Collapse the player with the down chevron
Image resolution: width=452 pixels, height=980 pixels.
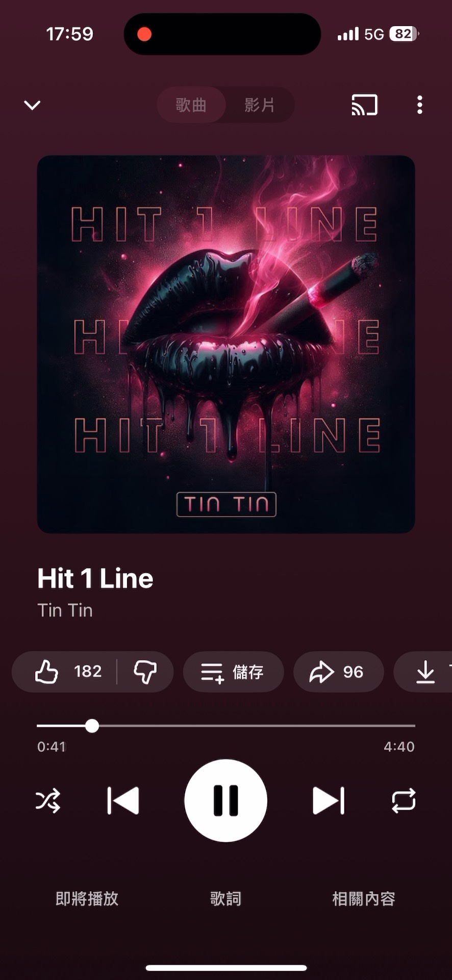pyautogui.click(x=32, y=105)
